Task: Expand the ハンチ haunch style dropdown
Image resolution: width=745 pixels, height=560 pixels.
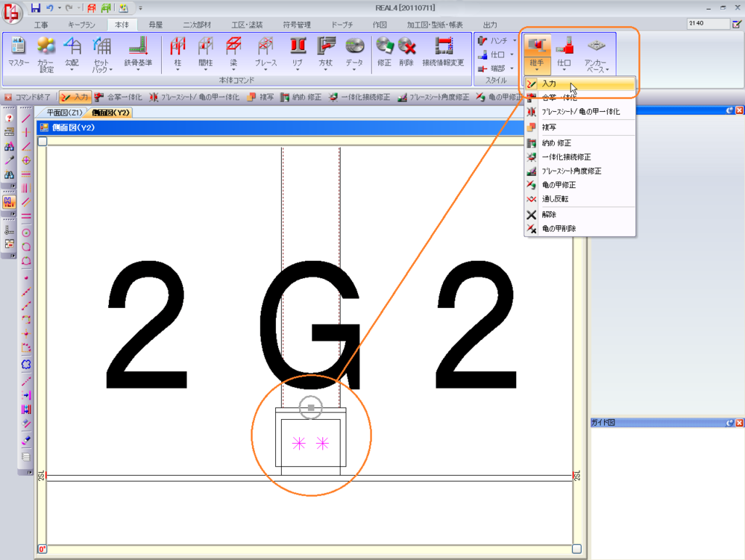Action: click(515, 41)
